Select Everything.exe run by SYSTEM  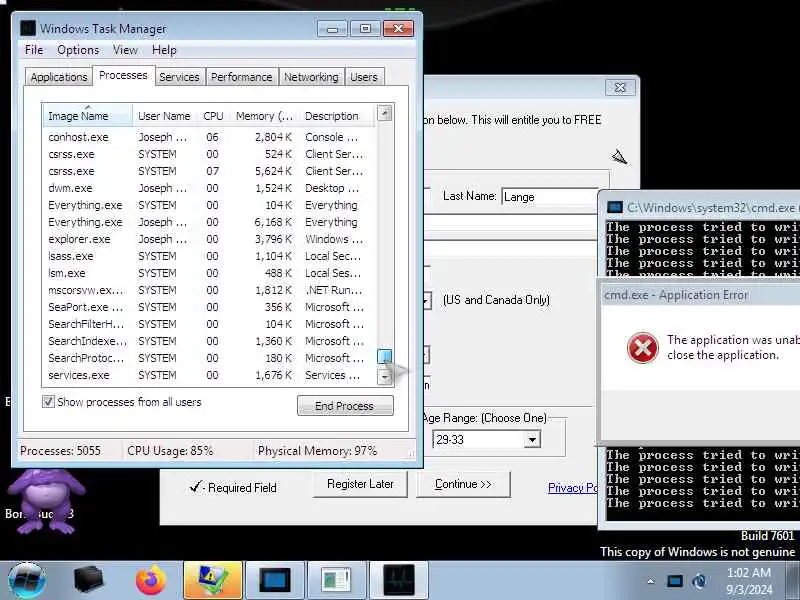coord(209,205)
